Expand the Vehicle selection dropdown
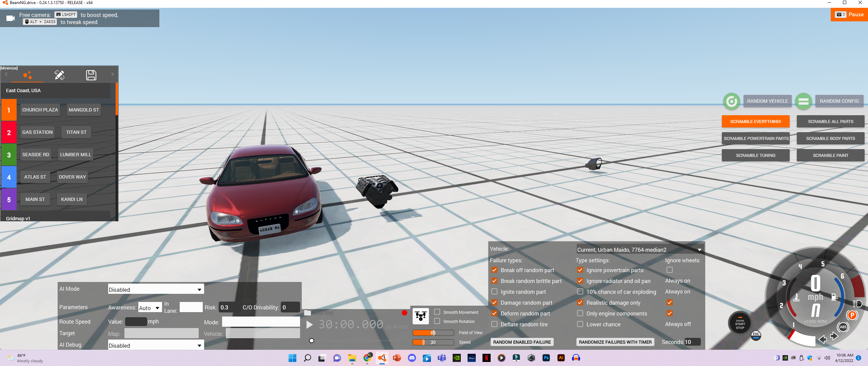868x366 pixels. point(639,250)
